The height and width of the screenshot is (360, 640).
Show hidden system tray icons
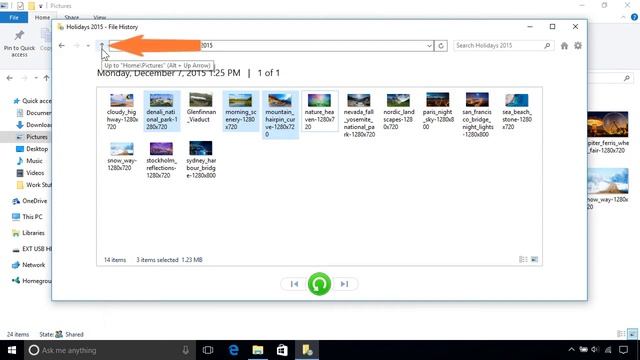[571, 350]
